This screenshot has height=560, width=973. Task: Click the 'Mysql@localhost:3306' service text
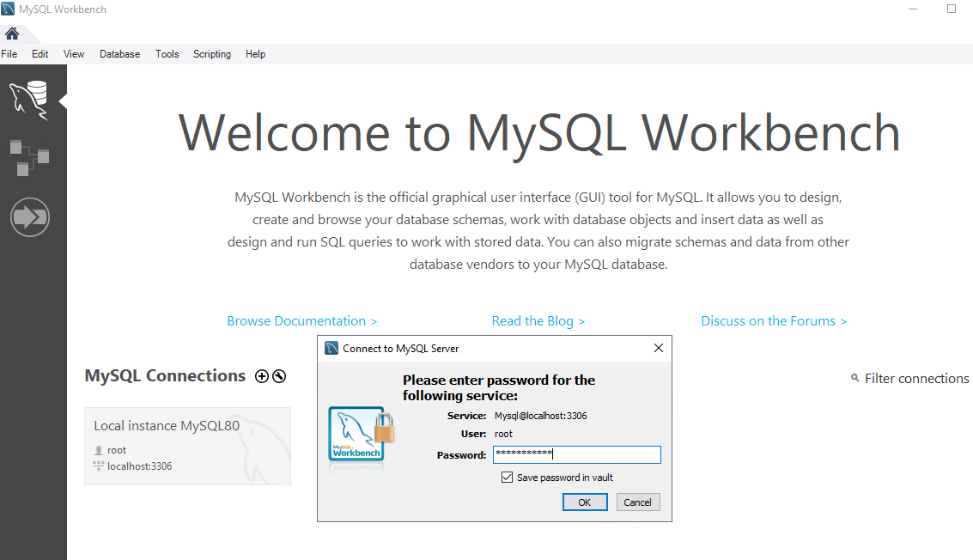pos(540,416)
